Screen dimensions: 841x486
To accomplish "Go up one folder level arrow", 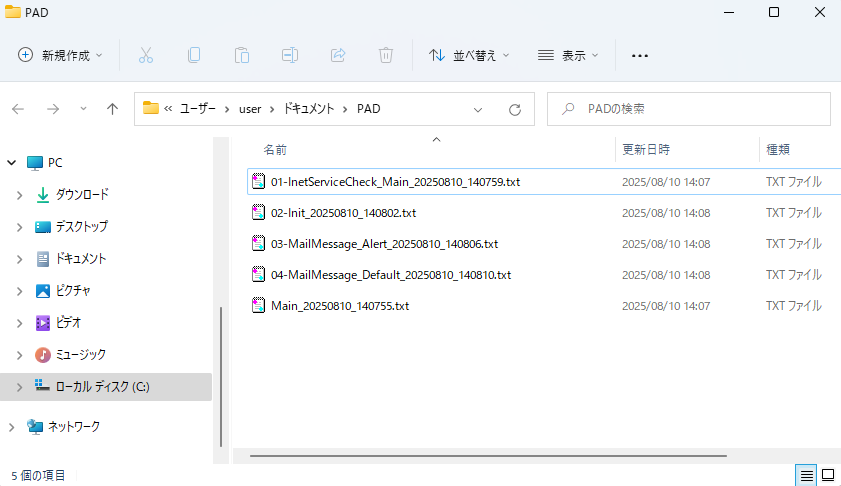I will click(x=112, y=109).
